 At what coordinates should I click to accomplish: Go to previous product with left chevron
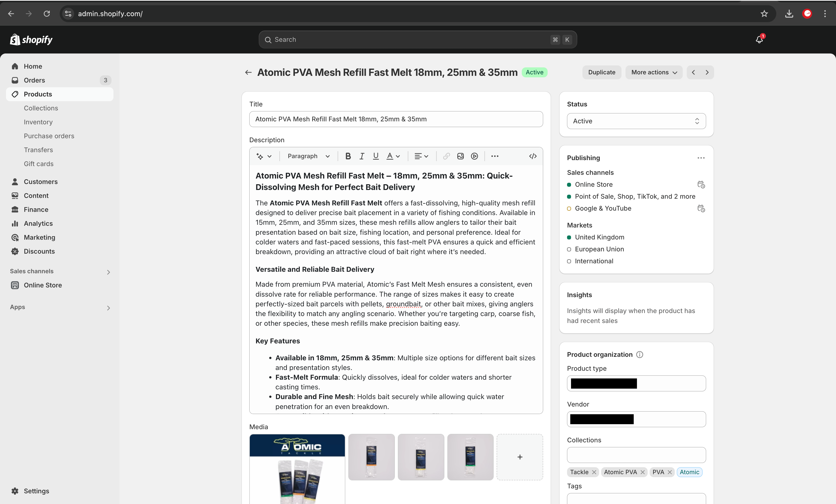693,72
